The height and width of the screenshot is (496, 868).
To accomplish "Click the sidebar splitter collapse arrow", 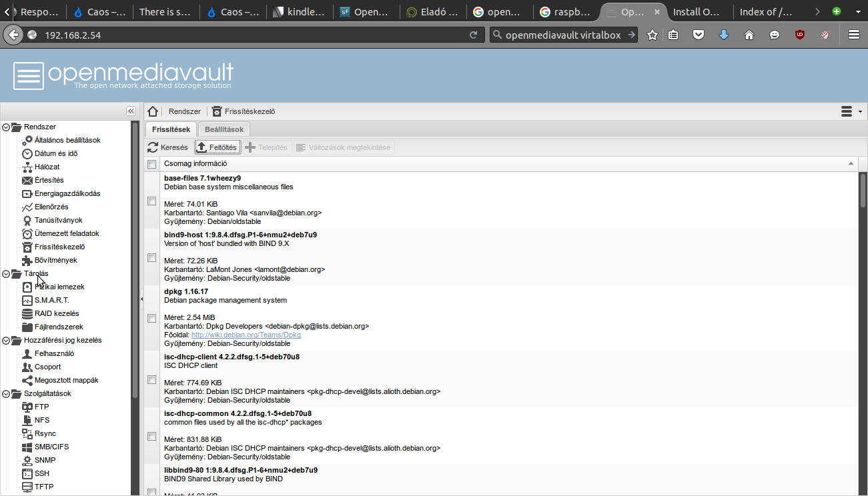I will 141,300.
